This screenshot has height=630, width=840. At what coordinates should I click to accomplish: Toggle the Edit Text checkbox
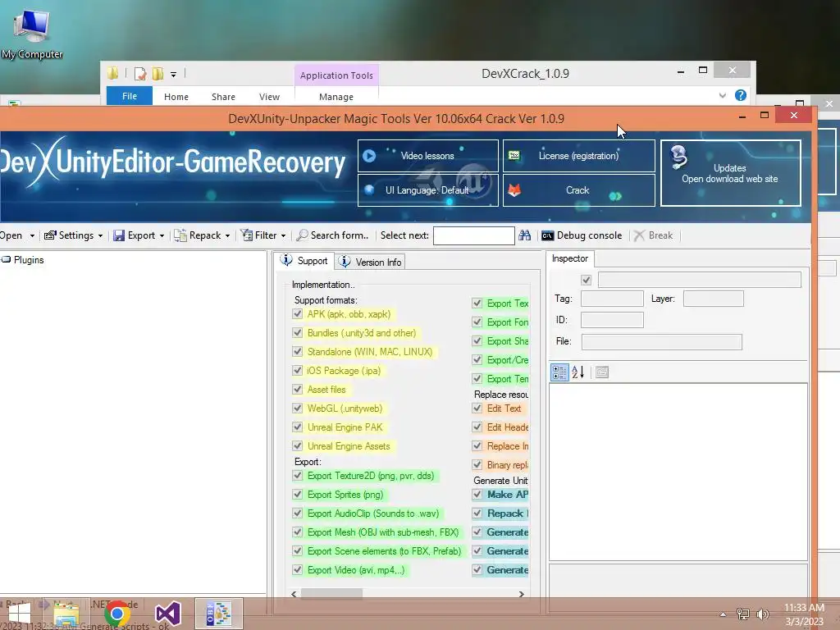tap(477, 409)
